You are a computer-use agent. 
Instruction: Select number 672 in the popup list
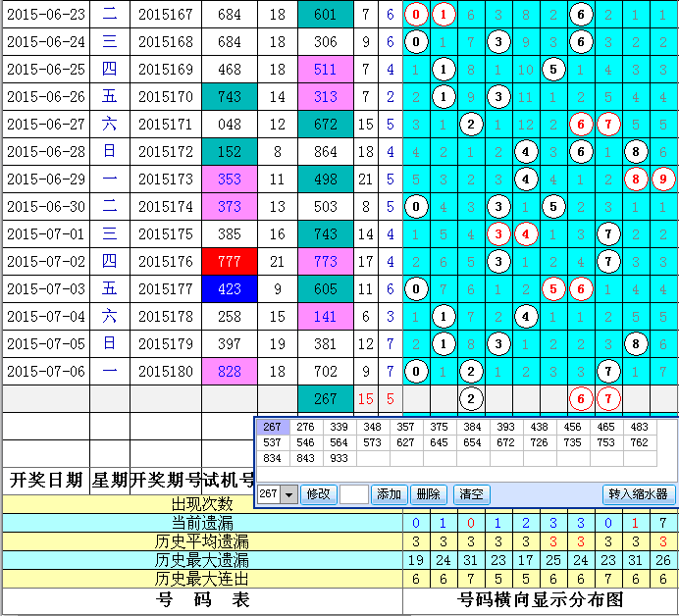pos(505,442)
